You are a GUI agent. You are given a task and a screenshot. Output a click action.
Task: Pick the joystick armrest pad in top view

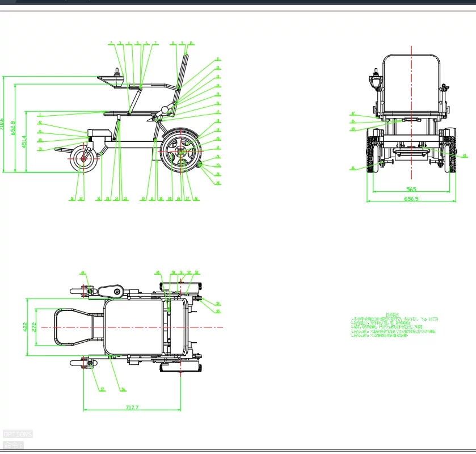tap(110, 292)
